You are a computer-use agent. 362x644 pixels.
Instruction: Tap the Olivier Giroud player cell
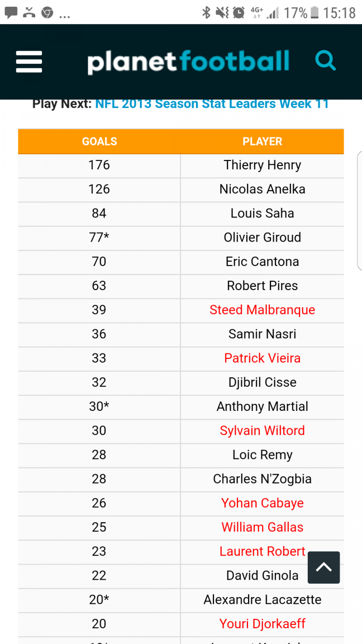(x=262, y=237)
